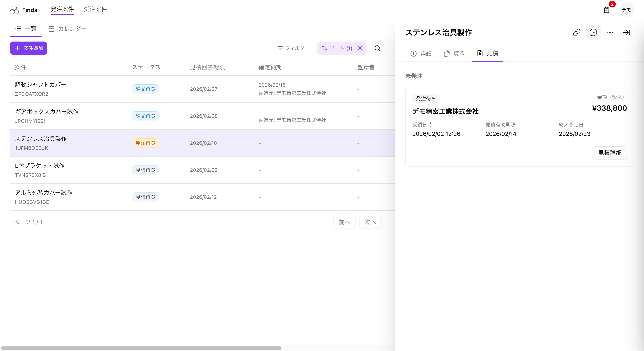Viewport: 644px width, 351px height.
Task: Clear the active sort with the X button
Action: click(360, 48)
